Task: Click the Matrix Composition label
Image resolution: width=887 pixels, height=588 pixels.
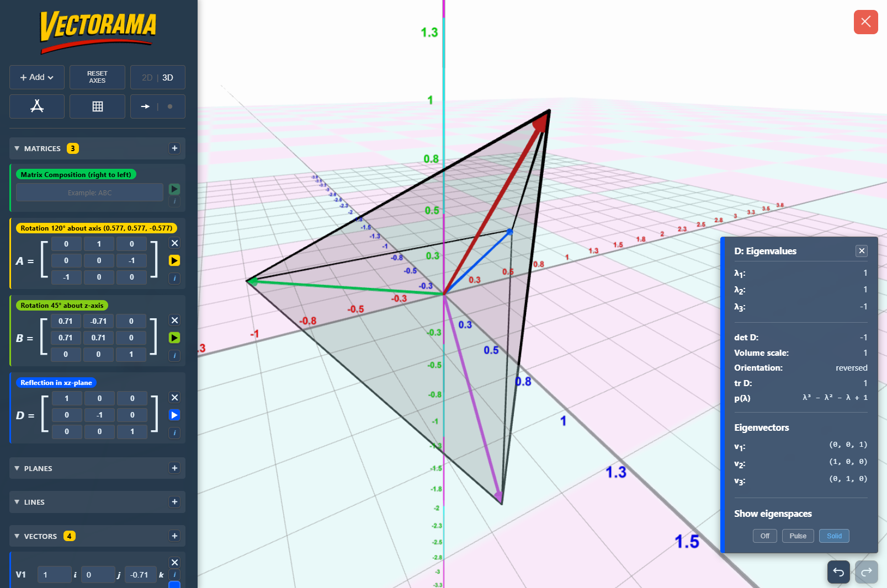Action: point(76,174)
